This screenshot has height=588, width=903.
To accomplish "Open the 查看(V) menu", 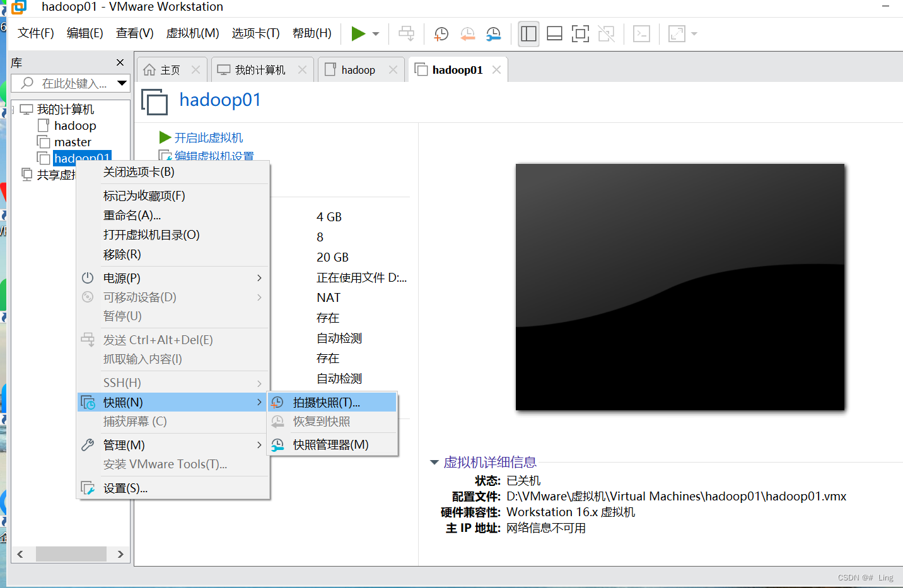I will click(135, 33).
